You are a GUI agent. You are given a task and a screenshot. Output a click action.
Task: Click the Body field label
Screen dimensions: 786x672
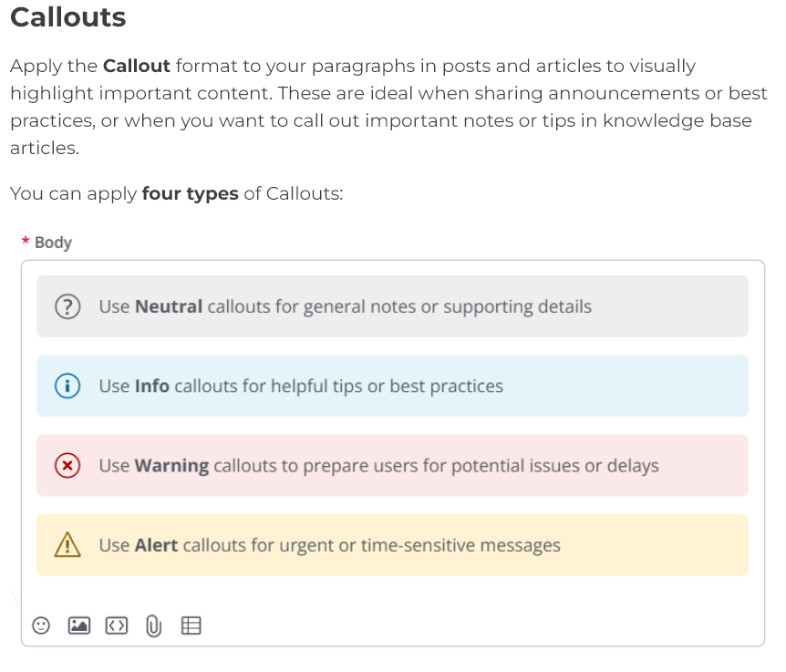[x=53, y=243]
